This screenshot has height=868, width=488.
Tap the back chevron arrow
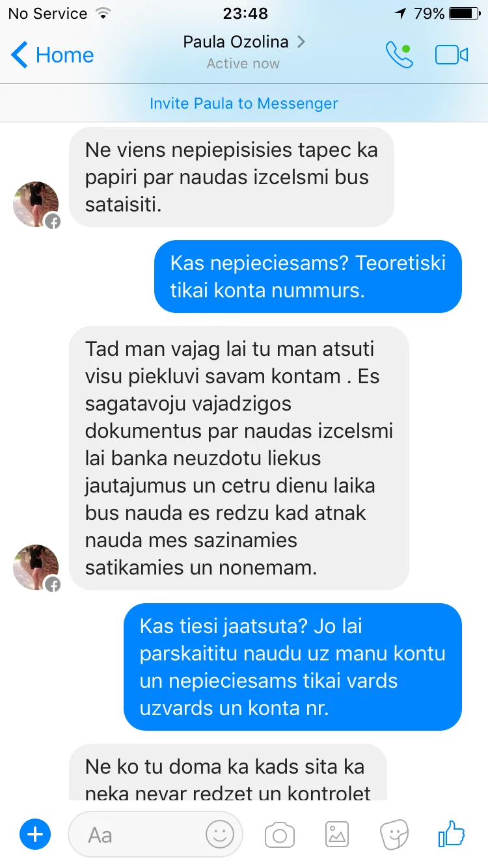point(20,55)
